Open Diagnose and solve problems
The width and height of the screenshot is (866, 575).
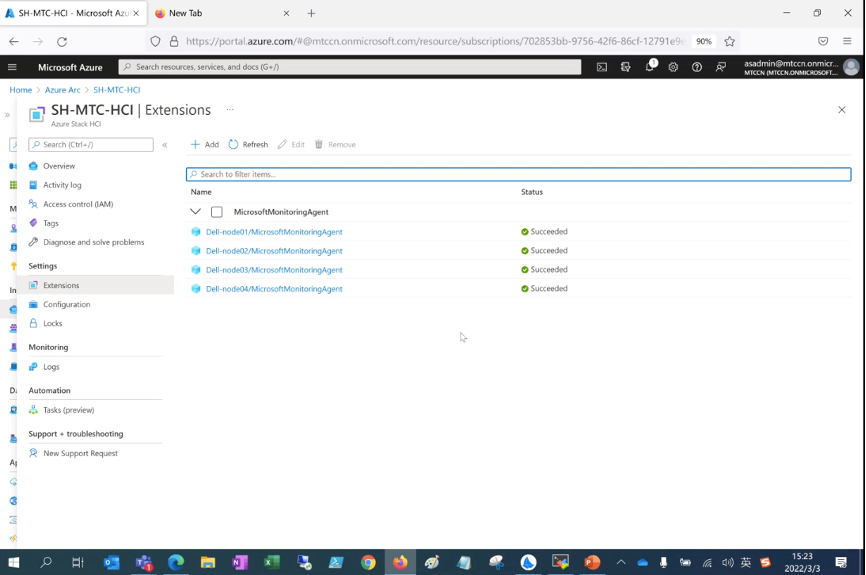coord(93,242)
